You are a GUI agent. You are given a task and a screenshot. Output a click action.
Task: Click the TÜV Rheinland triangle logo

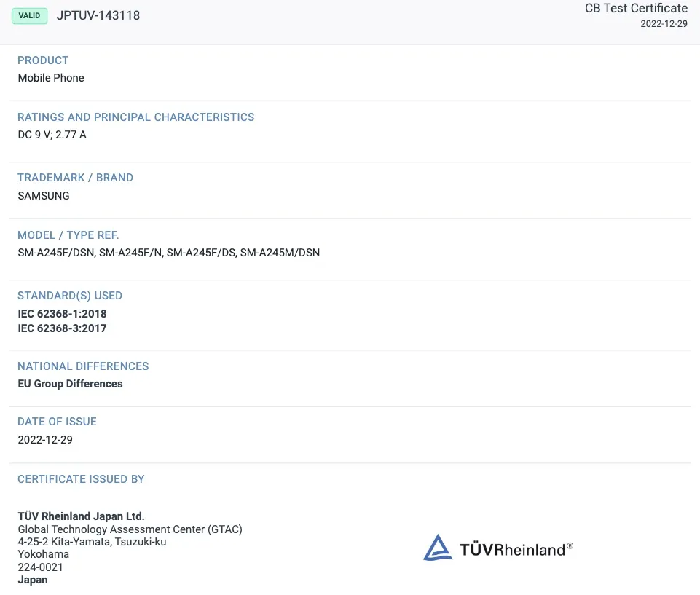[x=437, y=546]
